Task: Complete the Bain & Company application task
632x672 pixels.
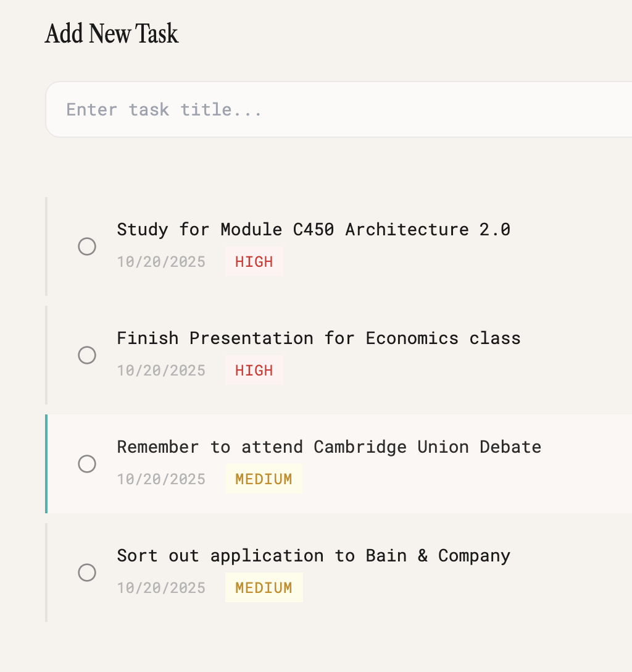Action: (87, 573)
